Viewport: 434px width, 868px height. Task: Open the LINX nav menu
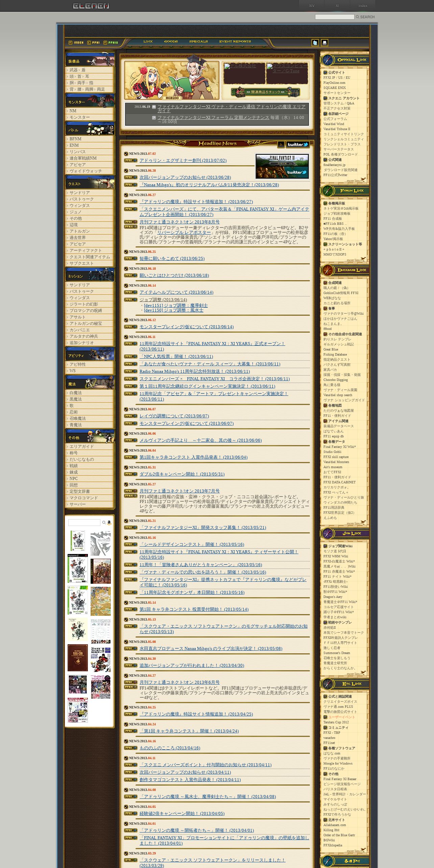click(148, 42)
